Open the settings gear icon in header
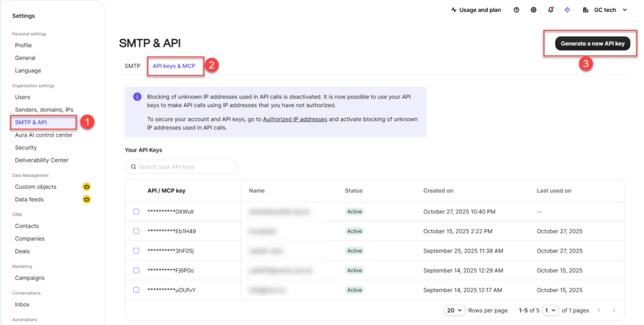This screenshot has height=325, width=644. pyautogui.click(x=534, y=10)
